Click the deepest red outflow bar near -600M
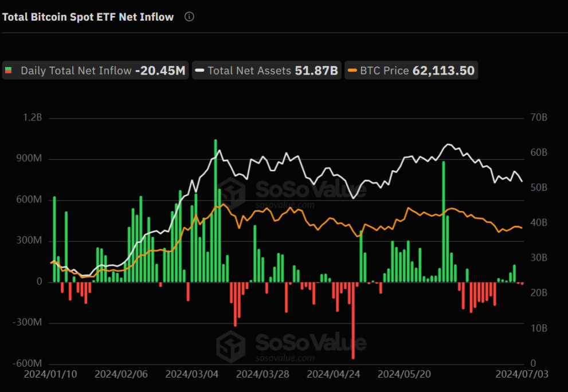Screen dimensions: 568x392 click(353, 320)
